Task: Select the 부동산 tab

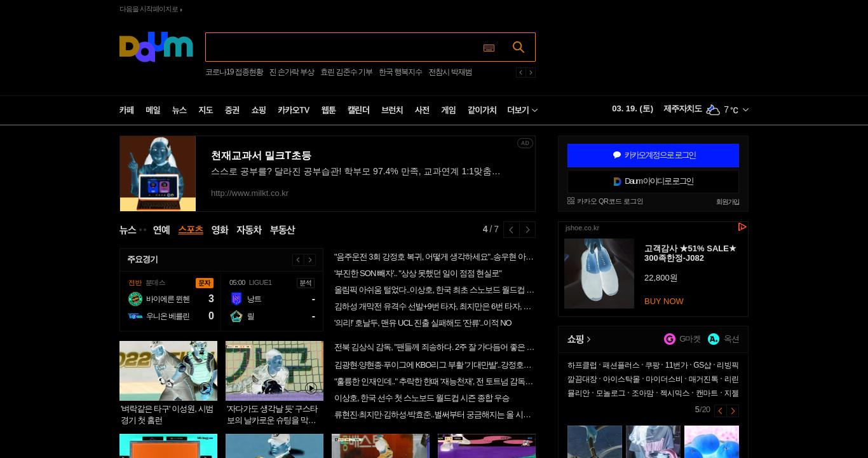Action: coord(282,230)
